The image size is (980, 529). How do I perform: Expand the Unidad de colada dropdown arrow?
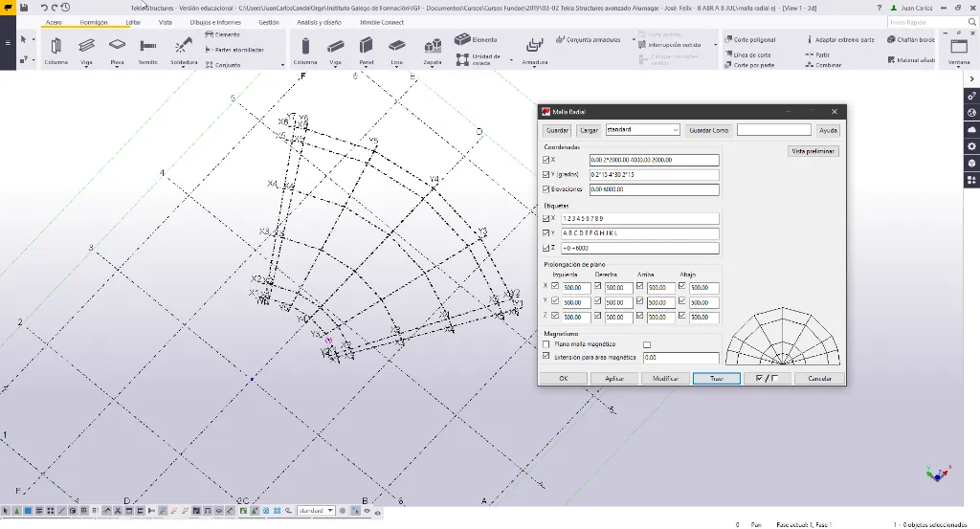pos(511,60)
